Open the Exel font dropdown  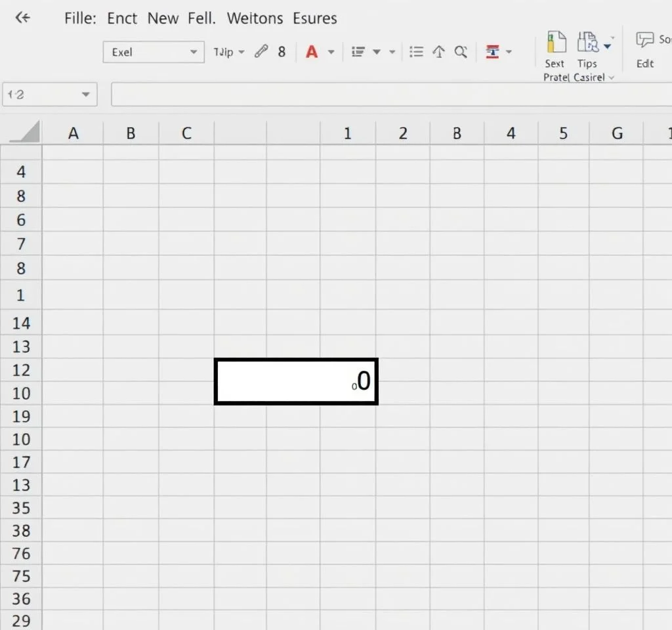tap(194, 52)
